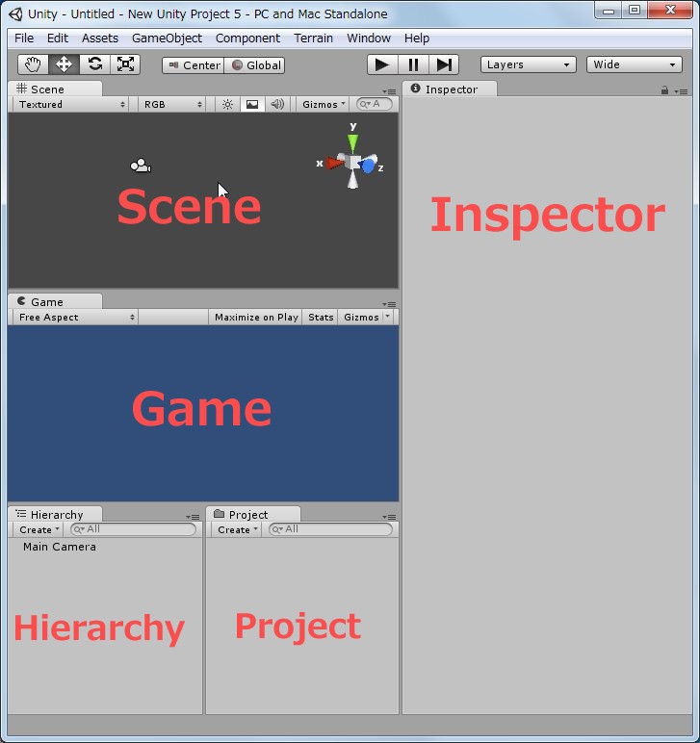The height and width of the screenshot is (743, 700).
Task: Select the Hand tool in toolbar
Action: [x=34, y=64]
